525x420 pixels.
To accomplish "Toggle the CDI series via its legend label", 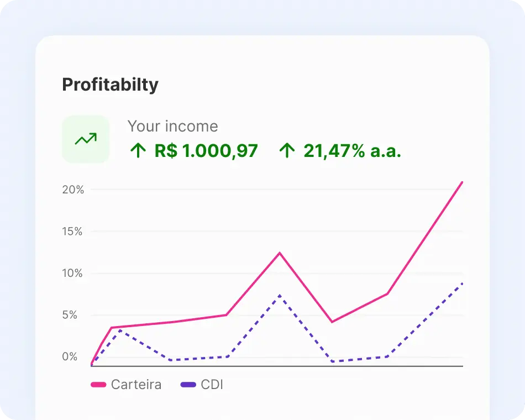I will [x=212, y=385].
